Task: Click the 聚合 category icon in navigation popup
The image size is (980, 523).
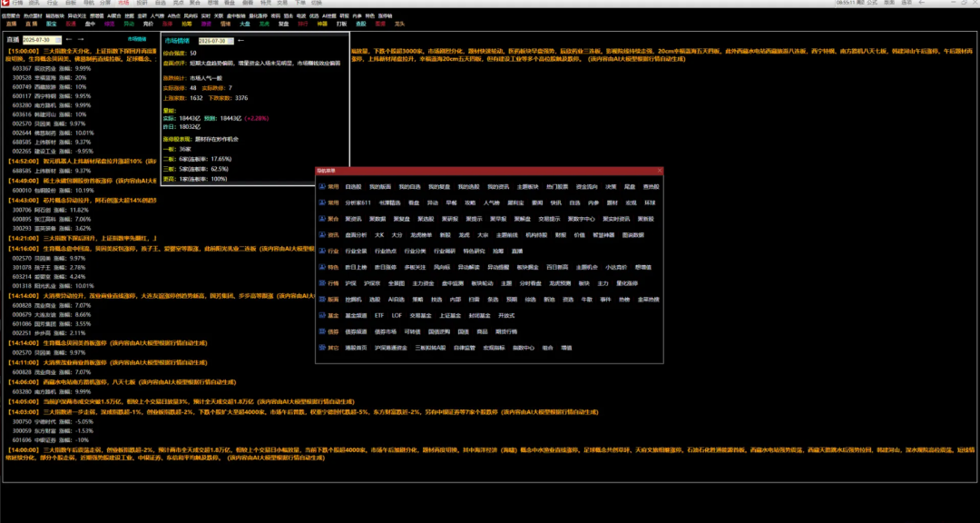Action: coord(320,219)
